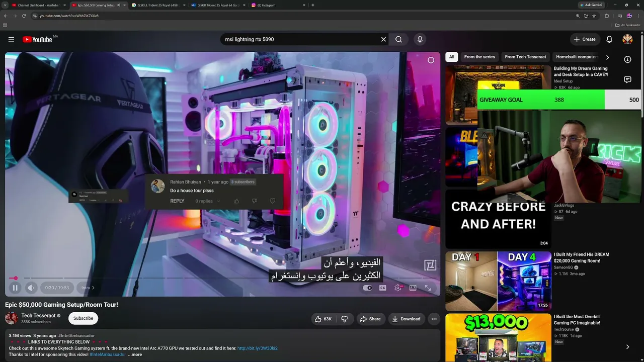Open Chrome extensions puzzle icon
The image size is (644, 362).
[607, 16]
